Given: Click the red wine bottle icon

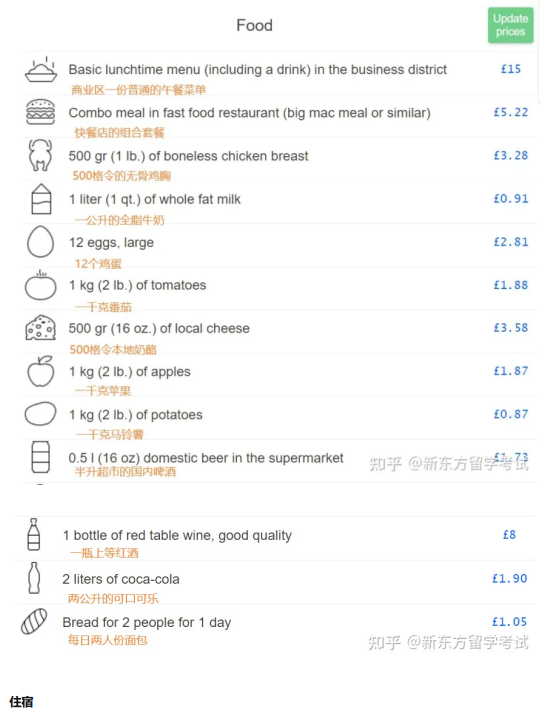Looking at the screenshot, I should [34, 534].
